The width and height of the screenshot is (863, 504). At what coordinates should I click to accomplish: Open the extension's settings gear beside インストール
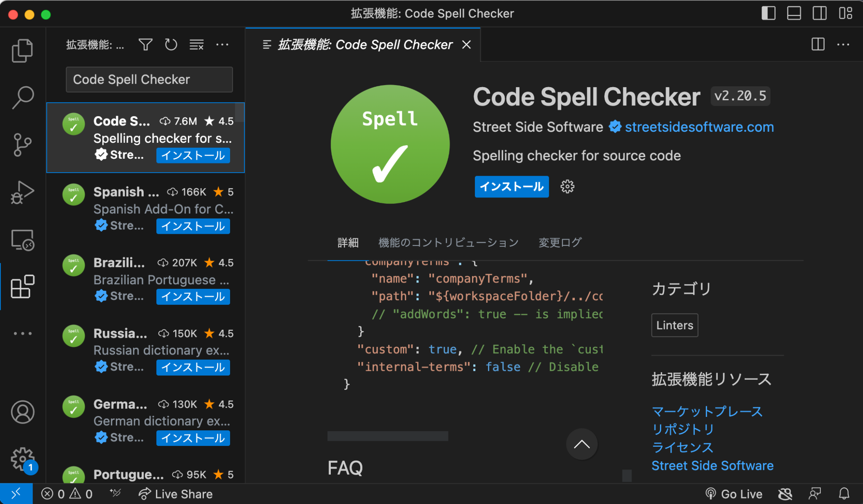[567, 187]
